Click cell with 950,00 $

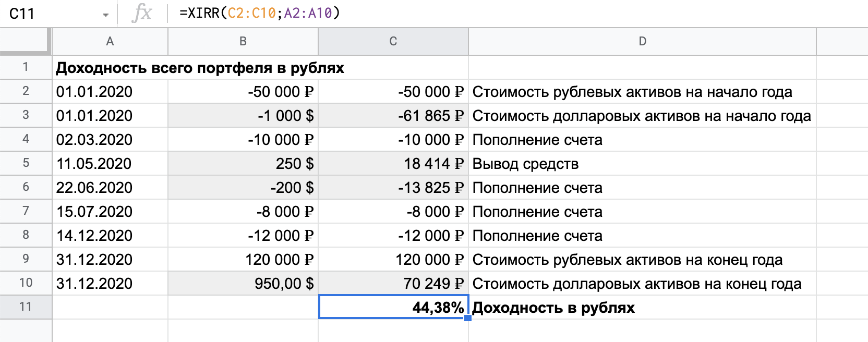coord(243,284)
